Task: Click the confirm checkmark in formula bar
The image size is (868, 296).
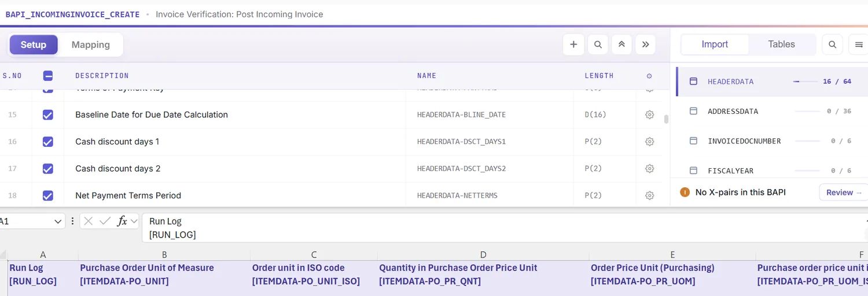Action: [105, 221]
